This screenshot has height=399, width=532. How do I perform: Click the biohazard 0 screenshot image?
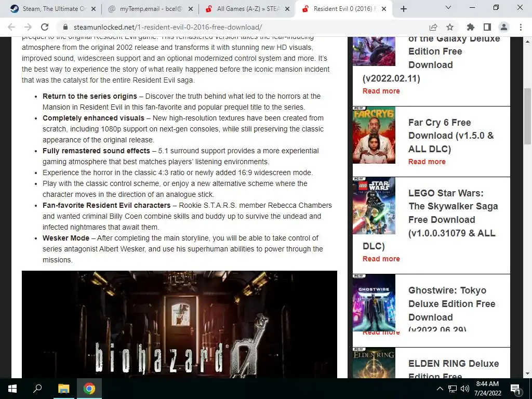pyautogui.click(x=179, y=324)
